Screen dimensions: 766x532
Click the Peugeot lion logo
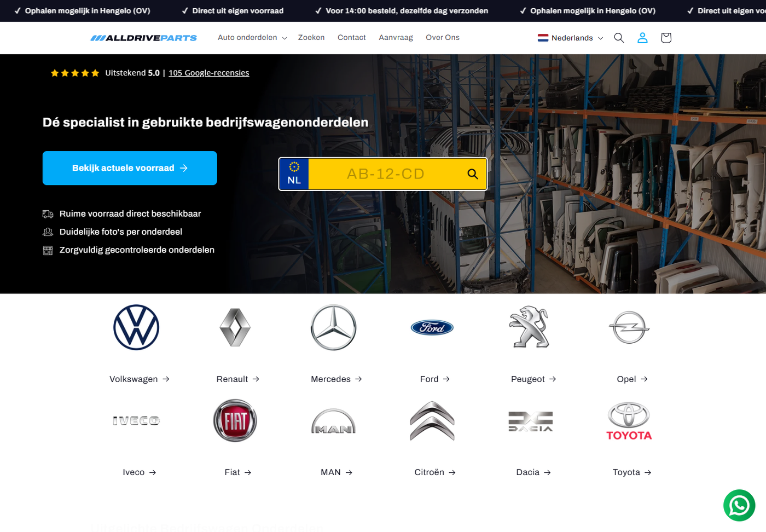pyautogui.click(x=530, y=327)
